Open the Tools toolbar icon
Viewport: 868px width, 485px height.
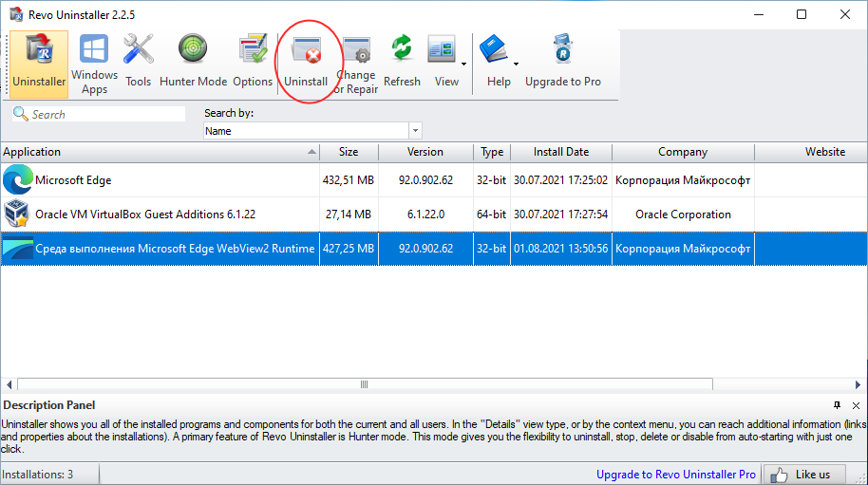(138, 63)
